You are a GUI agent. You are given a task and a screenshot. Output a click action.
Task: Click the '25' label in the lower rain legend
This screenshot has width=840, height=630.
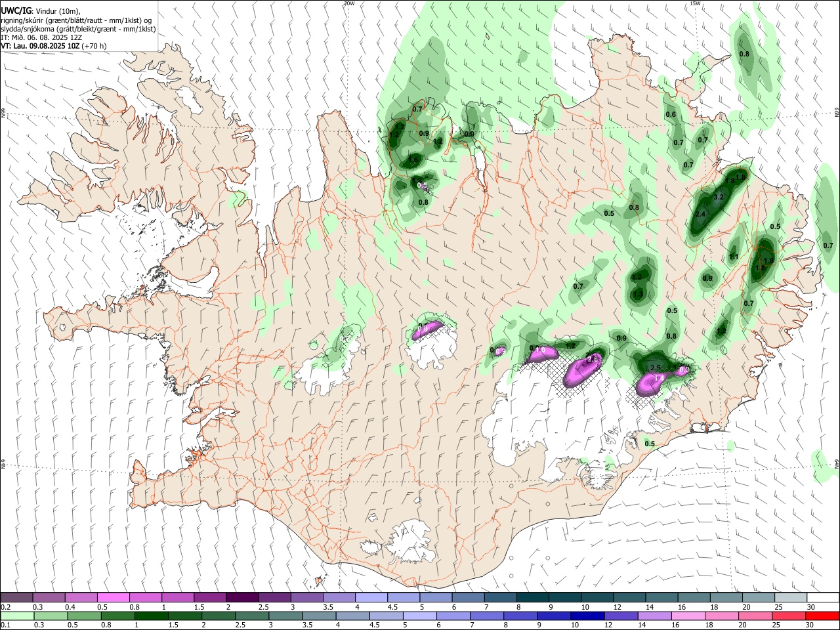tap(776, 625)
